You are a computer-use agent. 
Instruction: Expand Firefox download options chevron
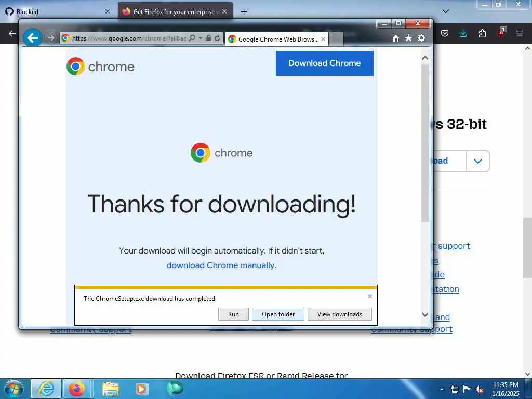(478, 161)
